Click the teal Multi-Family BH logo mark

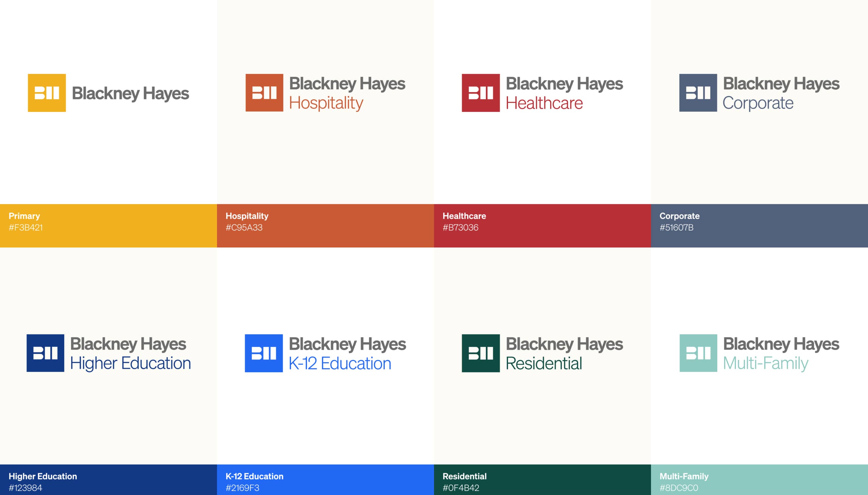698,353
